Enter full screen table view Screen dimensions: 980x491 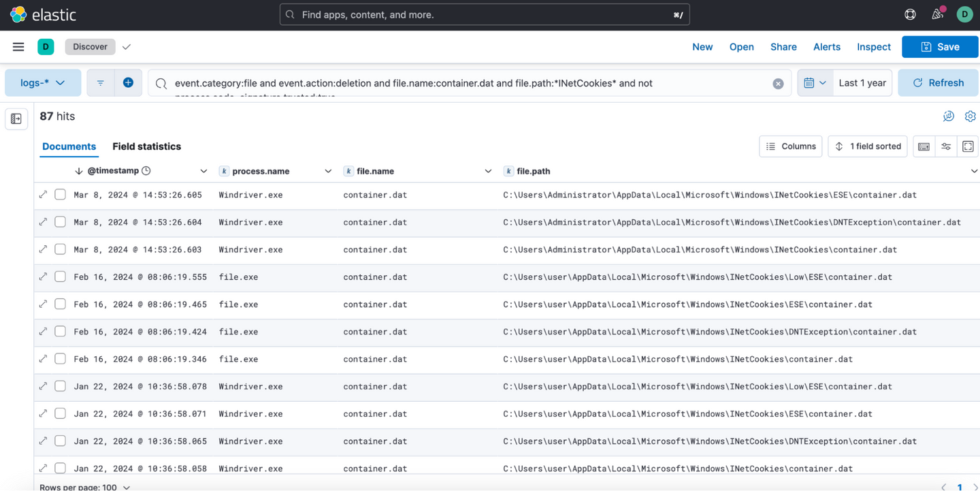coord(968,146)
